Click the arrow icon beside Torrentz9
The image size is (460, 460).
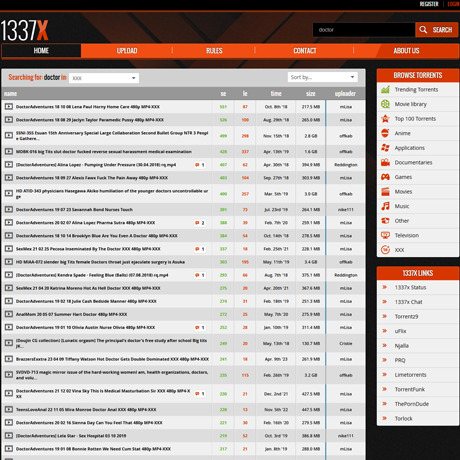click(385, 316)
